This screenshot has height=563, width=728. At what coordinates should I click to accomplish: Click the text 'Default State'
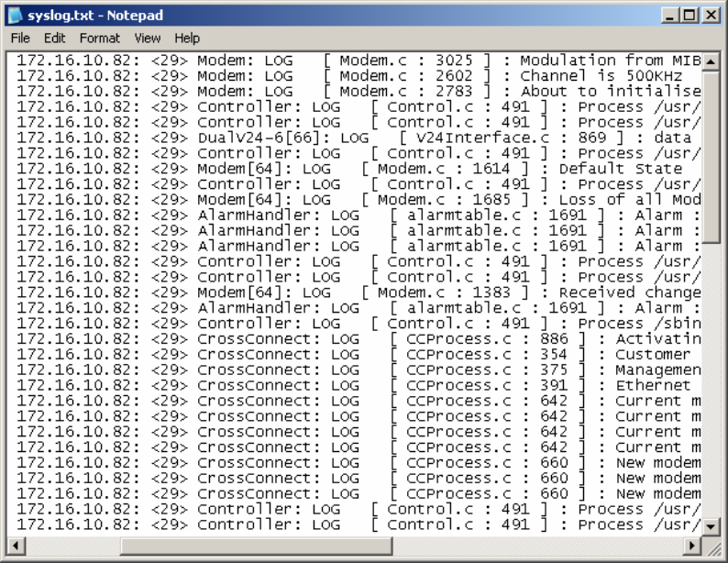(x=621, y=169)
